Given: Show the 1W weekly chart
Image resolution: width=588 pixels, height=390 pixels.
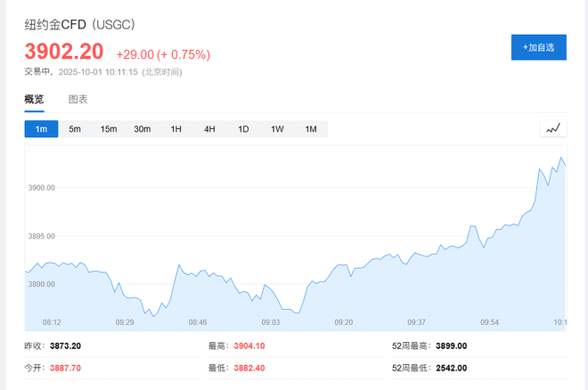Looking at the screenshot, I should pos(277,129).
